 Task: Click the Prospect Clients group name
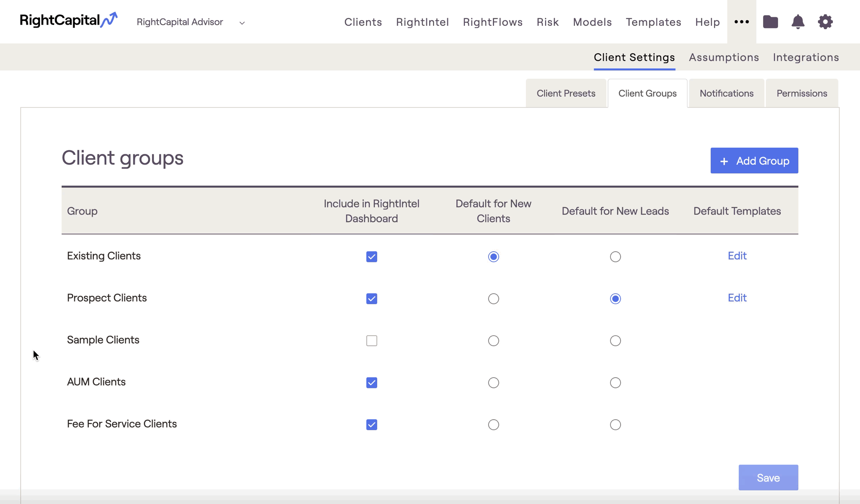(x=107, y=298)
